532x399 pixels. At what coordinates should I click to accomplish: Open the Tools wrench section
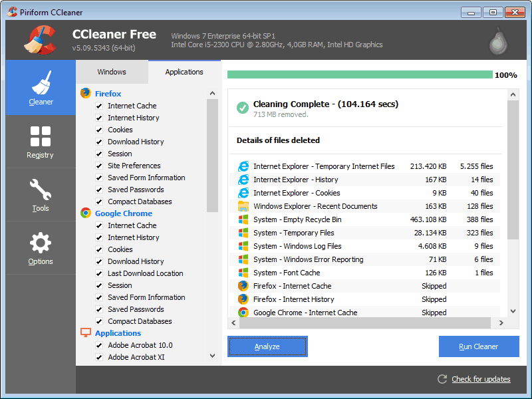[x=41, y=195]
